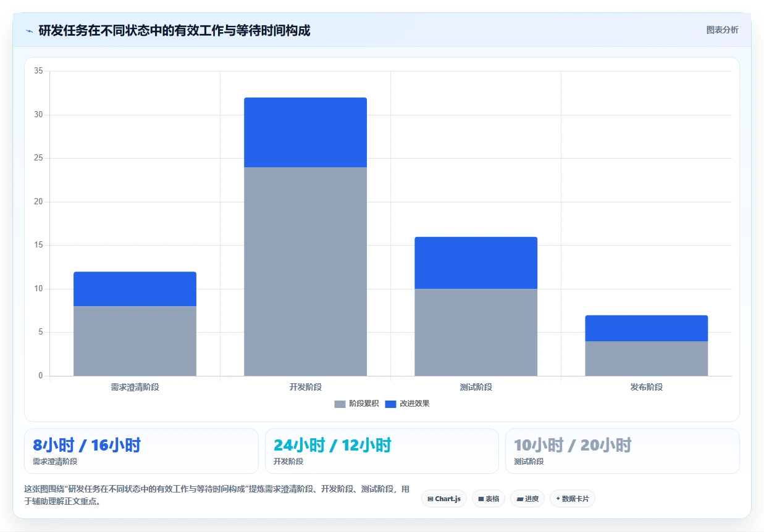
Task: Select the 数据卡片 tag chip
Action: tap(572, 499)
